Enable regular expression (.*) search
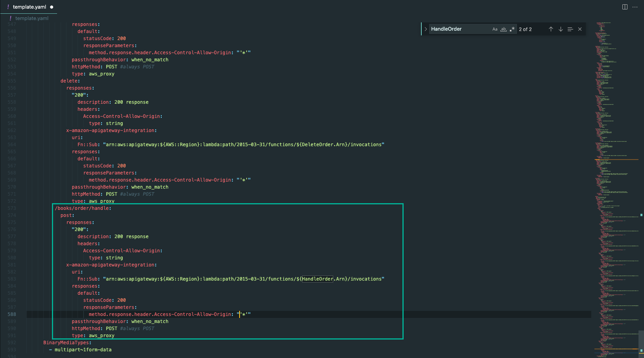Screen dimensions: 644x358 tap(512, 29)
